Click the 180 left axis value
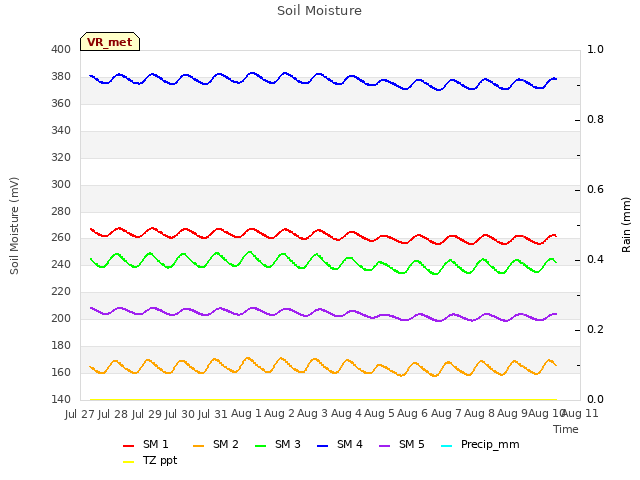Screen dimensions: 640x480 61,345
